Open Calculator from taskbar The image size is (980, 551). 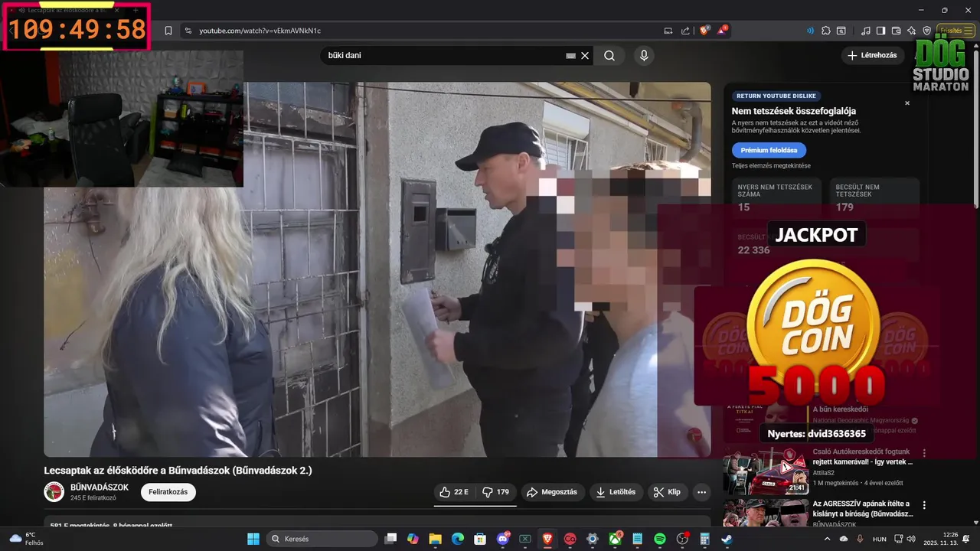pyautogui.click(x=704, y=539)
